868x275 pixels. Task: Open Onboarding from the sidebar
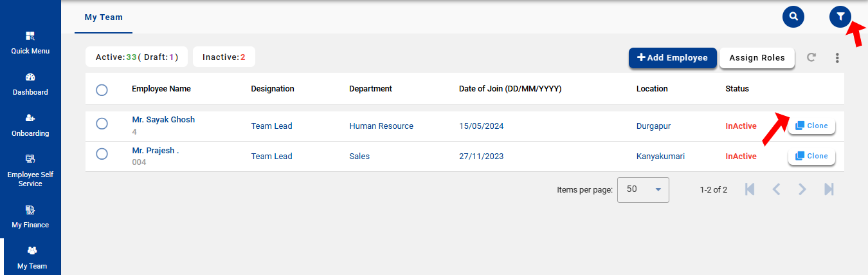click(30, 125)
